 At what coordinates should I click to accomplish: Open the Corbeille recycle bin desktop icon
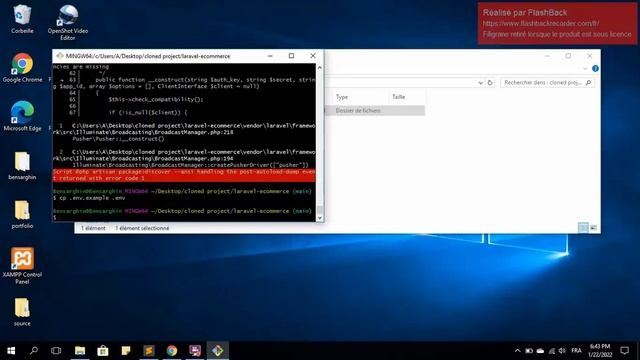pyautogui.click(x=22, y=19)
